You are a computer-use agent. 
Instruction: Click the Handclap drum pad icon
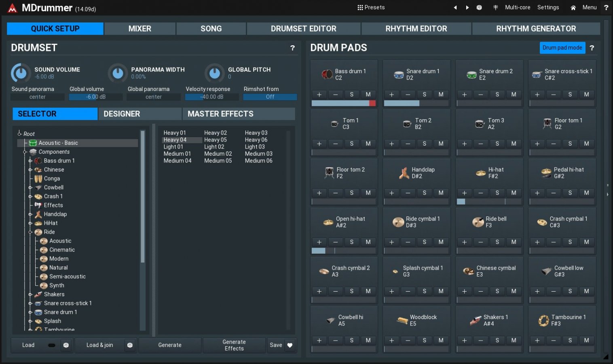pyautogui.click(x=404, y=173)
